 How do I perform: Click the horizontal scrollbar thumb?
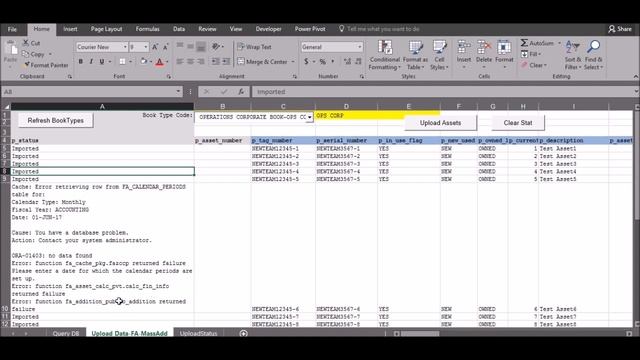point(420,333)
